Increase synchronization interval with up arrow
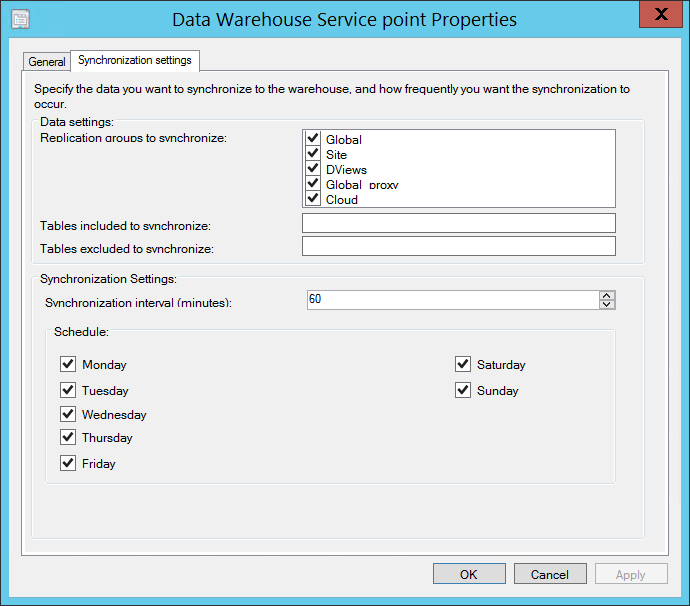This screenshot has height=606, width=690. point(607,296)
